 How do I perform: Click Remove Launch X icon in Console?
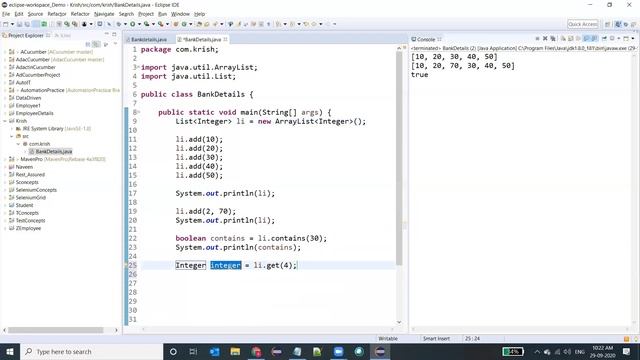click(x=545, y=38)
